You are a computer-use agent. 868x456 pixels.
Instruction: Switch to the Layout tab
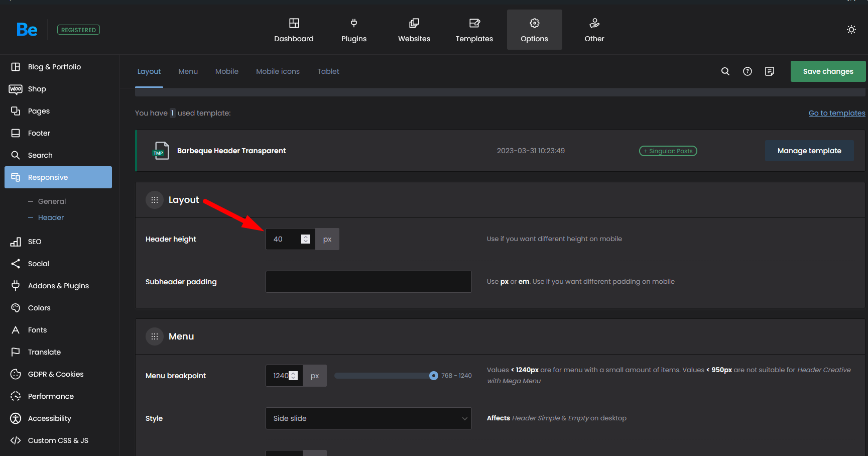149,71
